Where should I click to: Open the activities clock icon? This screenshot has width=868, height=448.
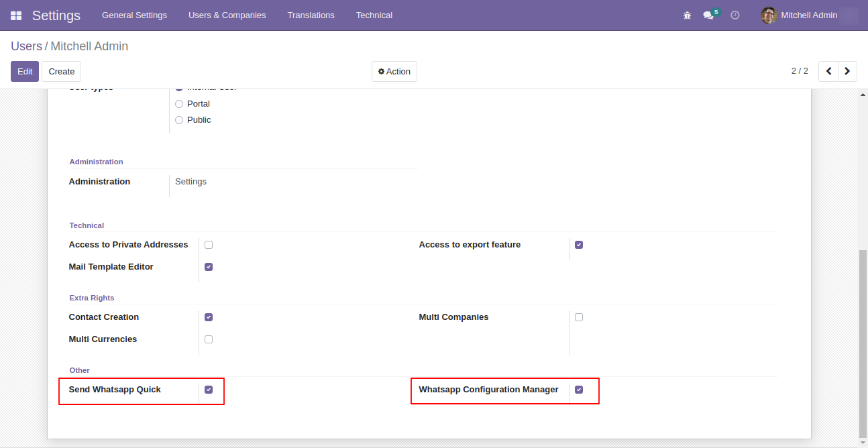pyautogui.click(x=735, y=15)
